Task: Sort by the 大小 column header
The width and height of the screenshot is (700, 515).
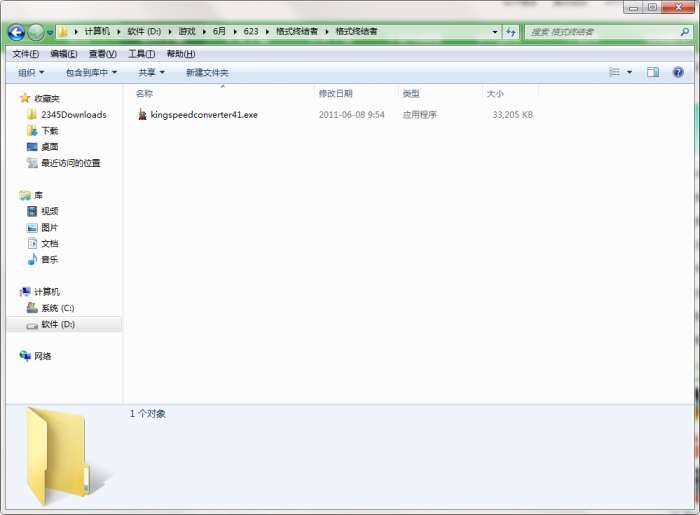Action: [x=495, y=94]
